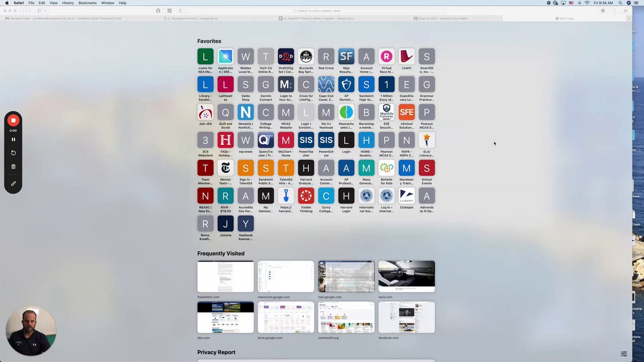The image size is (644, 362).
Task: Open the facebook.com thumbnail
Action: [x=407, y=317]
